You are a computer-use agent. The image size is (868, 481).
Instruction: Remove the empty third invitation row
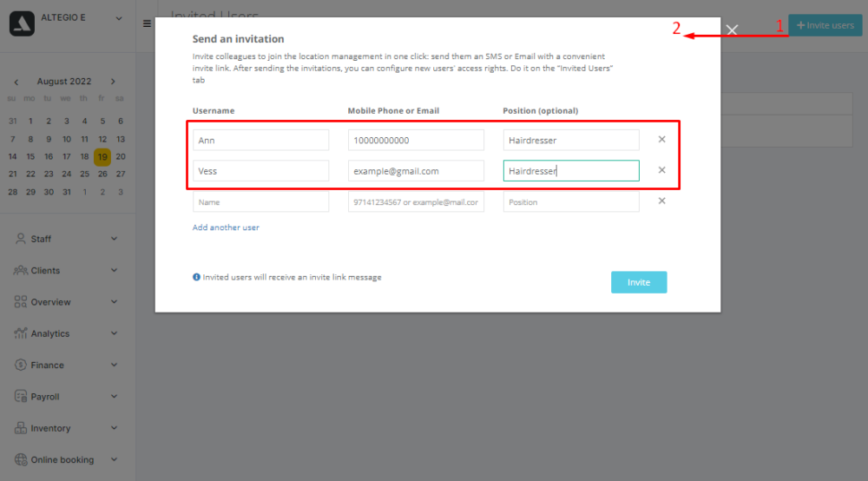(661, 201)
